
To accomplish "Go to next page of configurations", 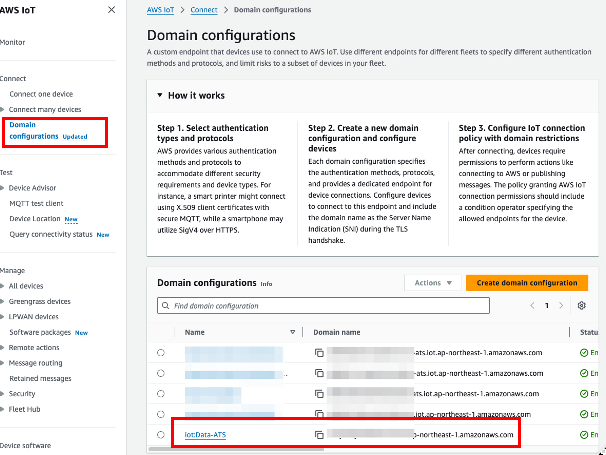I will coord(563,305).
